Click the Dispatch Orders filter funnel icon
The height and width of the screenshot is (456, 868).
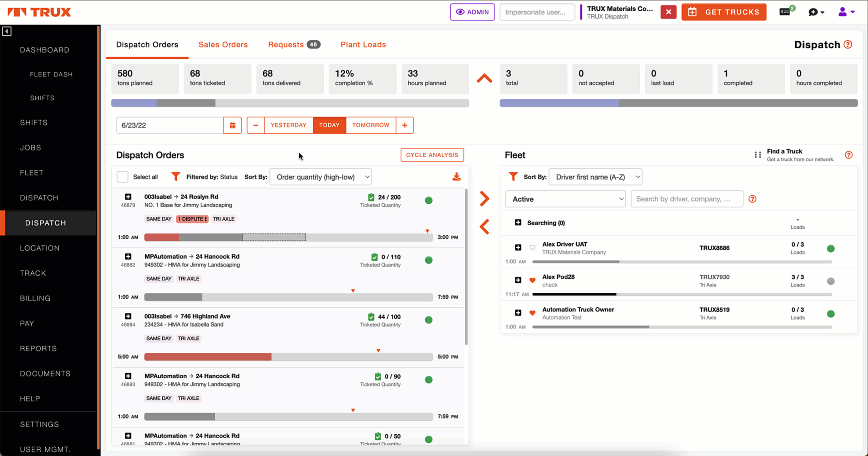tap(176, 177)
